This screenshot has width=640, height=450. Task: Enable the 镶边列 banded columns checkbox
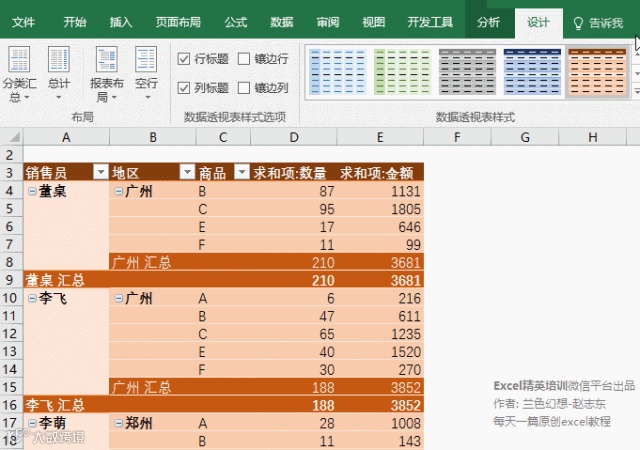click(x=244, y=87)
